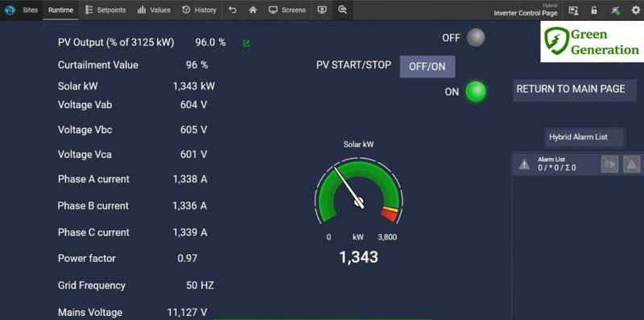Open the History tab
644x320 pixels.
pyautogui.click(x=199, y=10)
